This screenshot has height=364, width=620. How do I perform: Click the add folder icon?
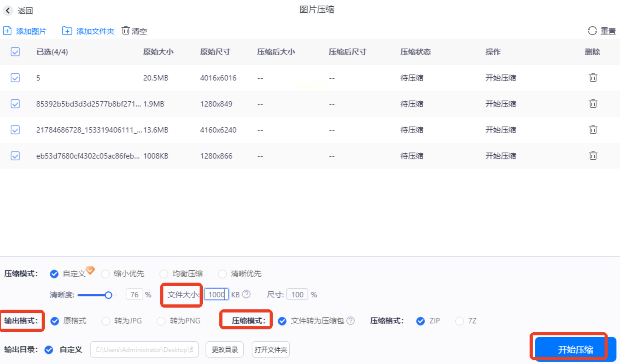[67, 31]
